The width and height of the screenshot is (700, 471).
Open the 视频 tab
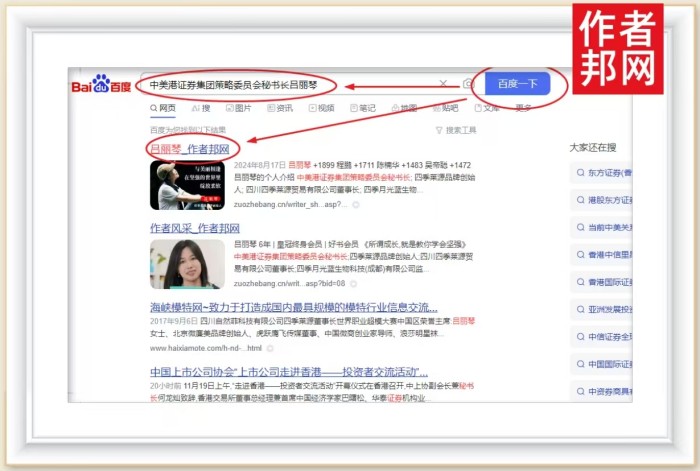[x=322, y=108]
